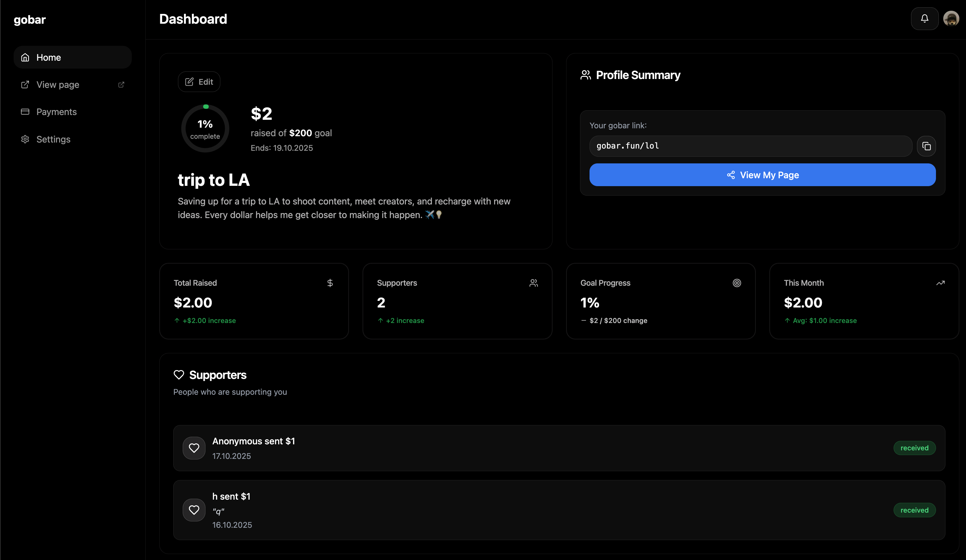Viewport: 966px width, 560px height.
Task: Click the external link icon beside View page
Action: (121, 85)
